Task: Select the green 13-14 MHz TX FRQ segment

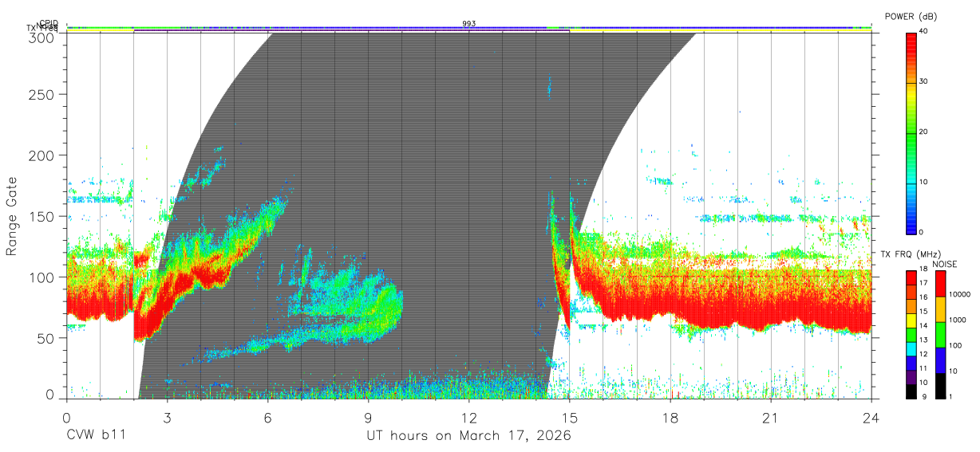Action: pos(911,335)
